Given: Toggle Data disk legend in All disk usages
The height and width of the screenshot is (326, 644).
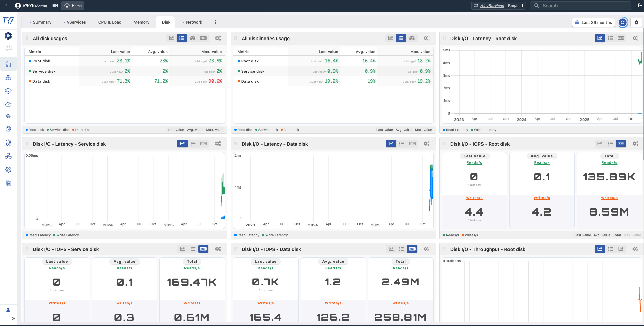Looking at the screenshot, I should point(81,130).
